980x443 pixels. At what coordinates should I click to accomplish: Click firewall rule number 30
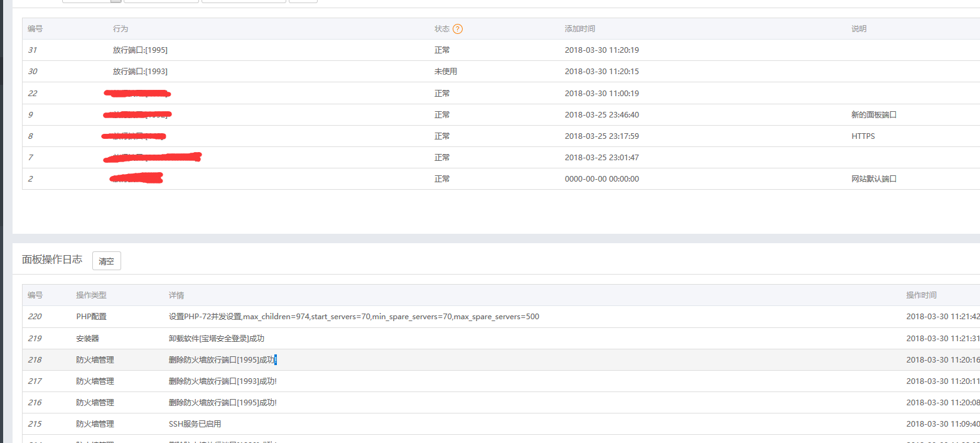pyautogui.click(x=32, y=72)
